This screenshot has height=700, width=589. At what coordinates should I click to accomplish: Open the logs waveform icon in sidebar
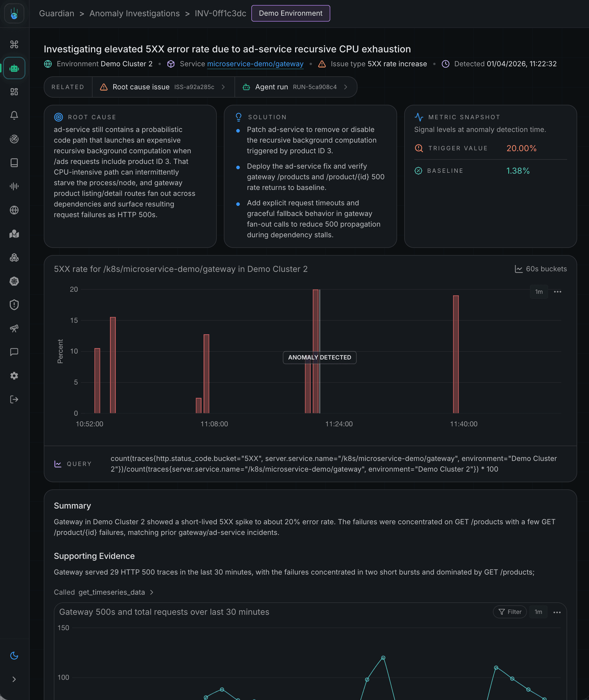tap(14, 186)
